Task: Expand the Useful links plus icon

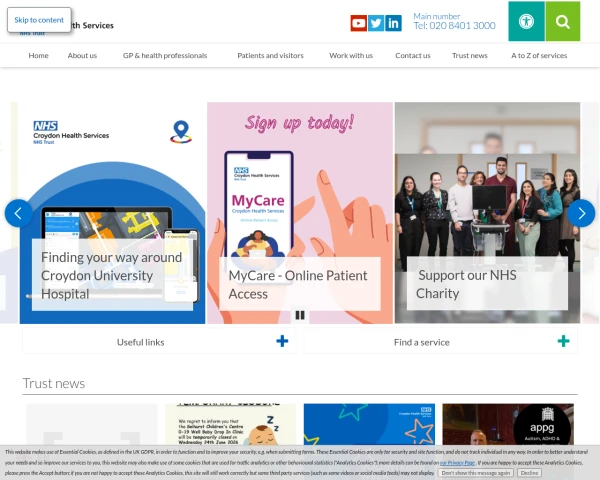Action: (282, 341)
